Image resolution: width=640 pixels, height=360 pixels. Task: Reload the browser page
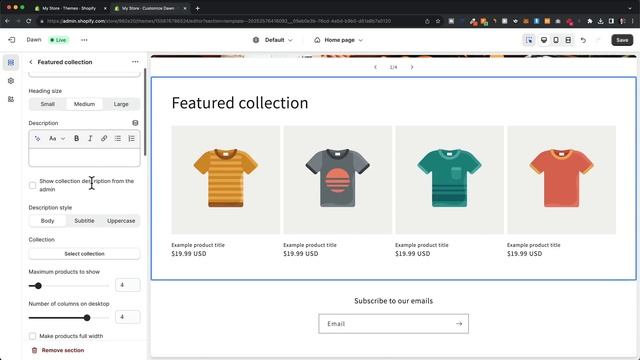point(29,21)
